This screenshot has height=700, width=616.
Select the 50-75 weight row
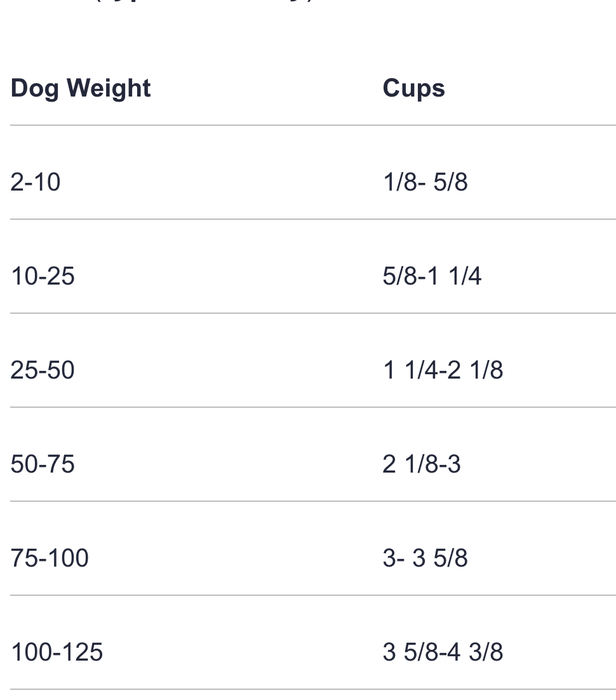coord(43,464)
